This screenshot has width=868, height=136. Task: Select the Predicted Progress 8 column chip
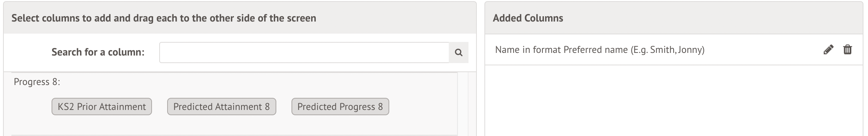[340, 107]
